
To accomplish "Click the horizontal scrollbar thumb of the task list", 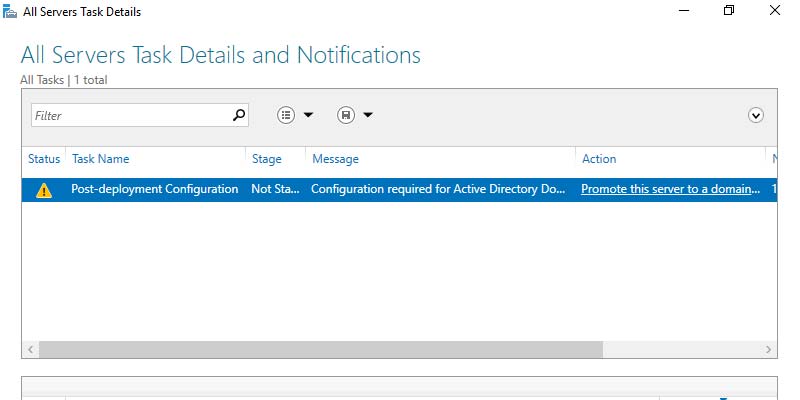I will tap(320, 350).
